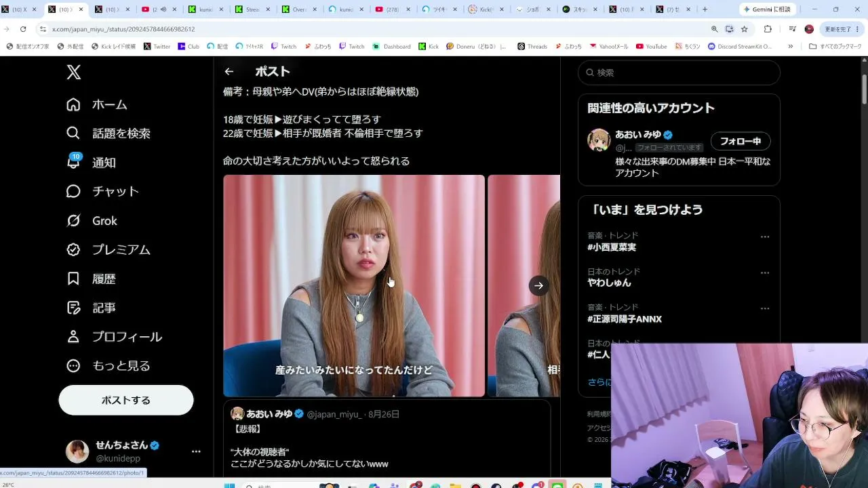Open 履歴 bookmarks item

pyautogui.click(x=91, y=279)
